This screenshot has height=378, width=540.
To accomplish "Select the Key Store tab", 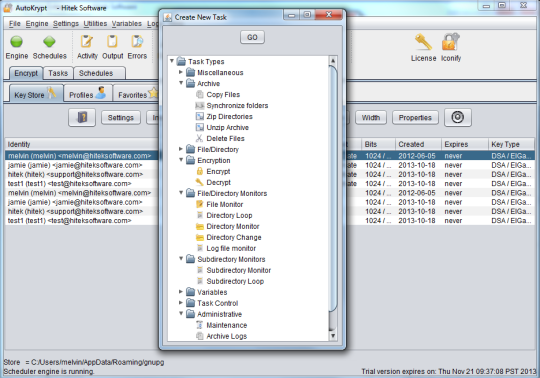I will click(x=36, y=94).
